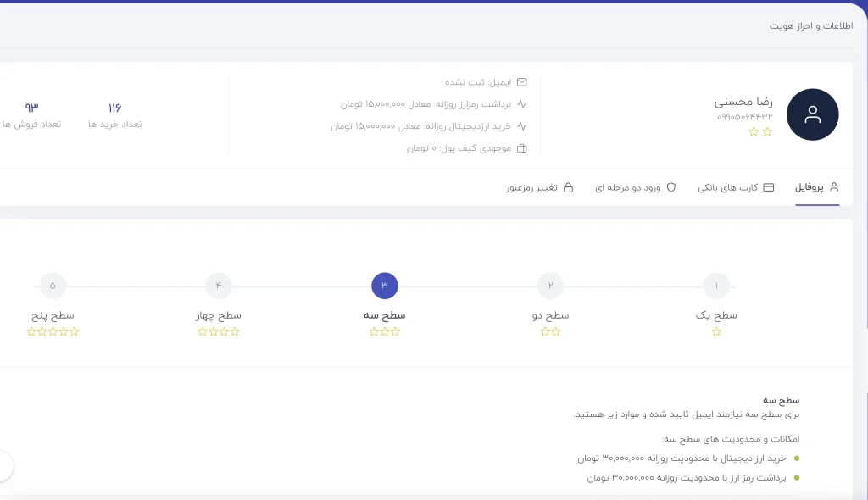
Task: Click the person icon on پروفایل tab
Action: pyautogui.click(x=834, y=187)
